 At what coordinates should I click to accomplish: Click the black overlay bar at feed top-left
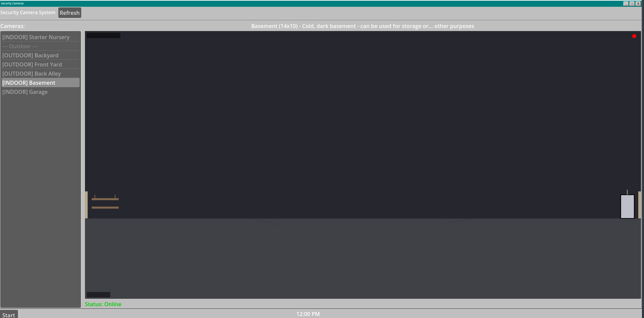click(x=103, y=35)
